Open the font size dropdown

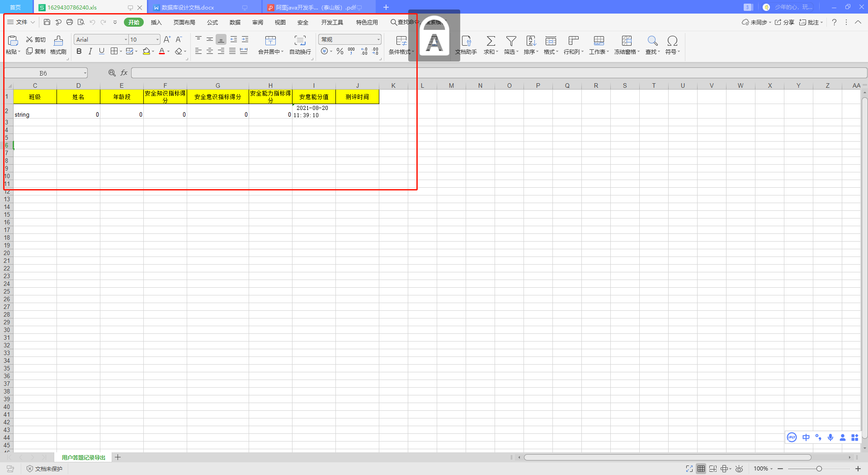click(157, 40)
